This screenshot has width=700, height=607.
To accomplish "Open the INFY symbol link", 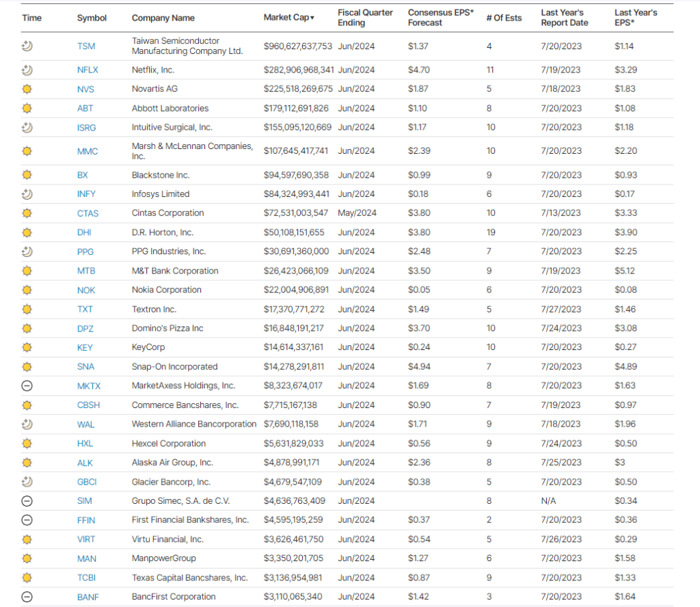I will (86, 194).
